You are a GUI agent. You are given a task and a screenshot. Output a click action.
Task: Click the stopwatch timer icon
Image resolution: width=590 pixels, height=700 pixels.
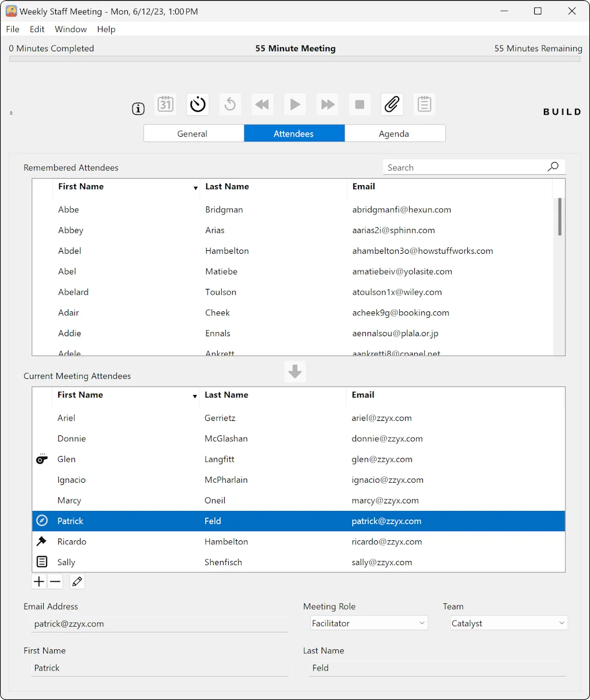click(198, 104)
